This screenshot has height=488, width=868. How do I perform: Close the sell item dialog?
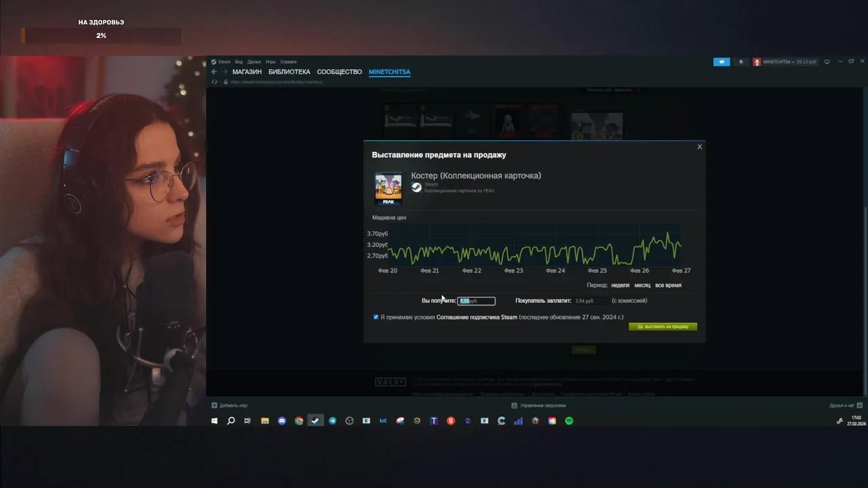coord(699,146)
